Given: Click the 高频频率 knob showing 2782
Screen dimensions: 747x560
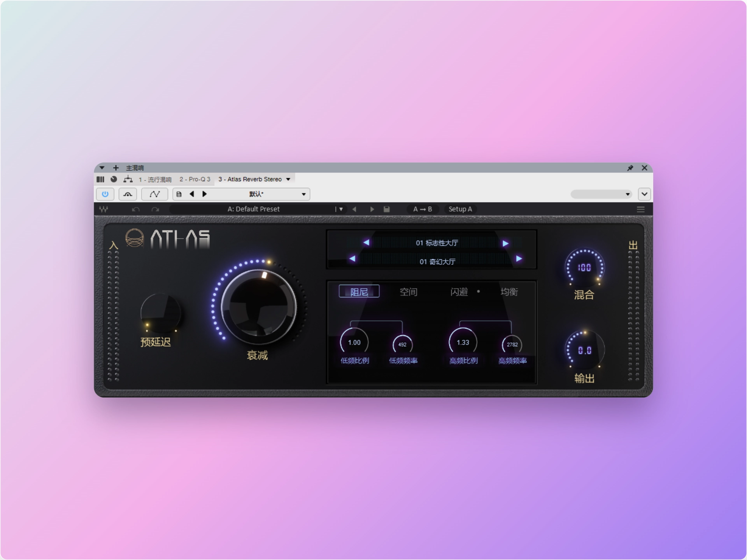Looking at the screenshot, I should (512, 345).
